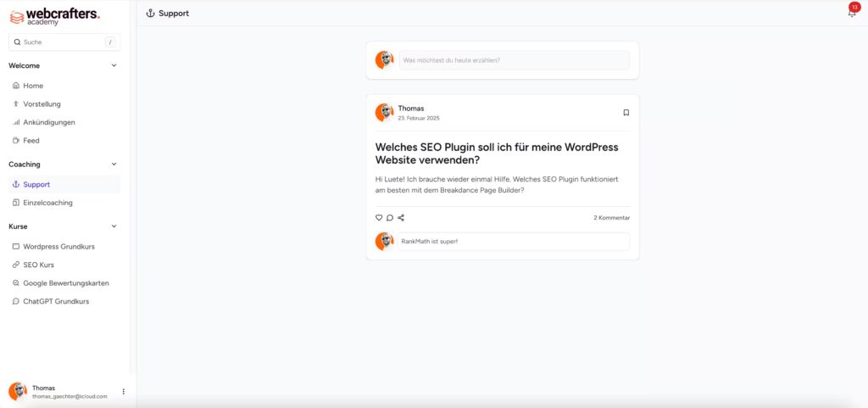The width and height of the screenshot is (868, 408).
Task: Open the three-dot user menu at bottom
Action: (x=124, y=391)
